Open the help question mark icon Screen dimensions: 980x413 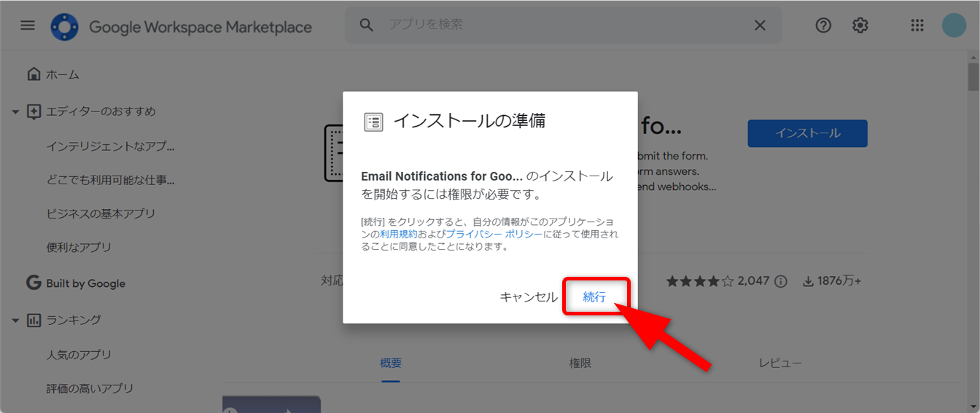(x=823, y=25)
